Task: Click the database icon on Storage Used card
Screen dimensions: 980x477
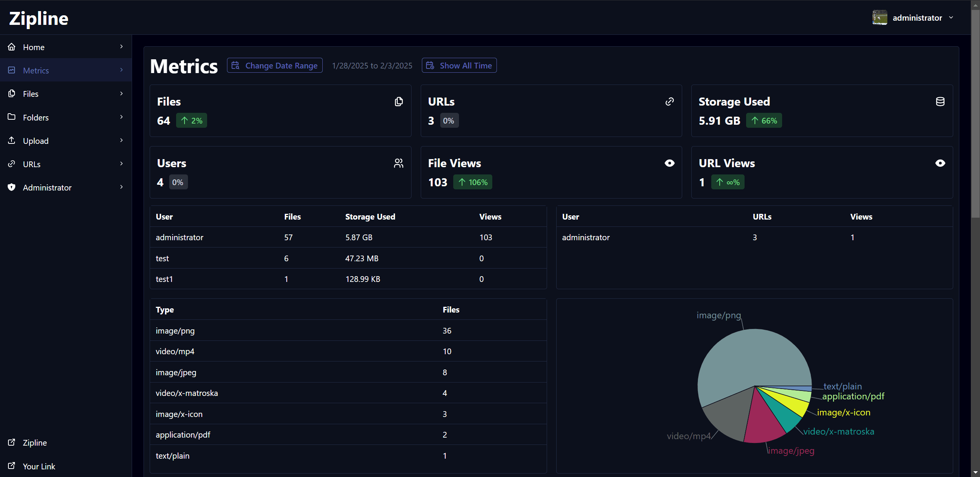Action: pos(940,101)
